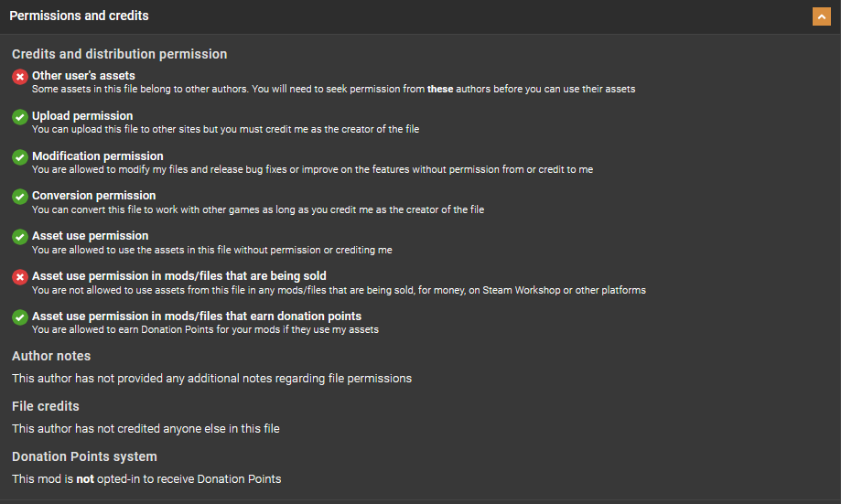The height and width of the screenshot is (504, 841).
Task: Click the Author notes section heading
Action: tap(51, 356)
